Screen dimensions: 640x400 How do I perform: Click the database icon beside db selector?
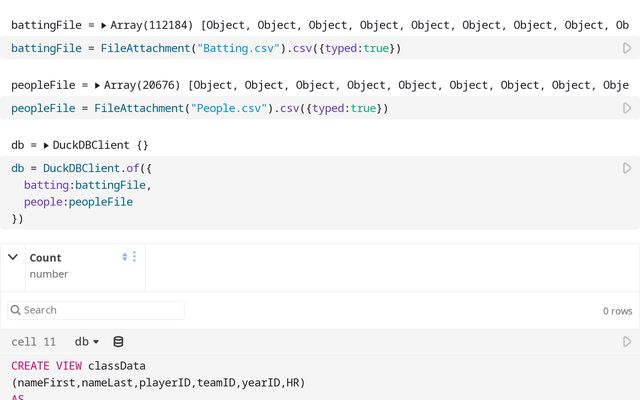(x=118, y=342)
